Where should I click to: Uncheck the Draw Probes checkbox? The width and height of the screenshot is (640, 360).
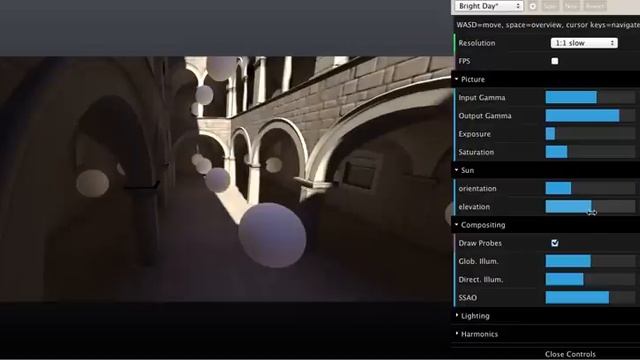point(555,243)
